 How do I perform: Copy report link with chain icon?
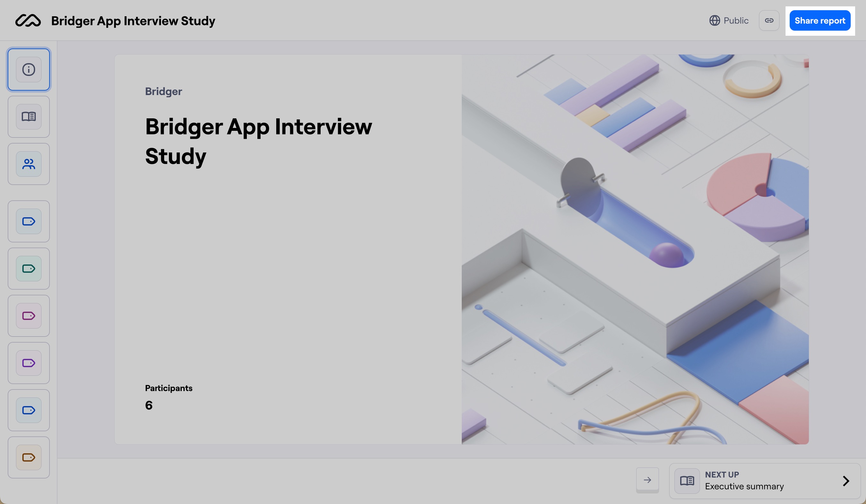coord(769,21)
